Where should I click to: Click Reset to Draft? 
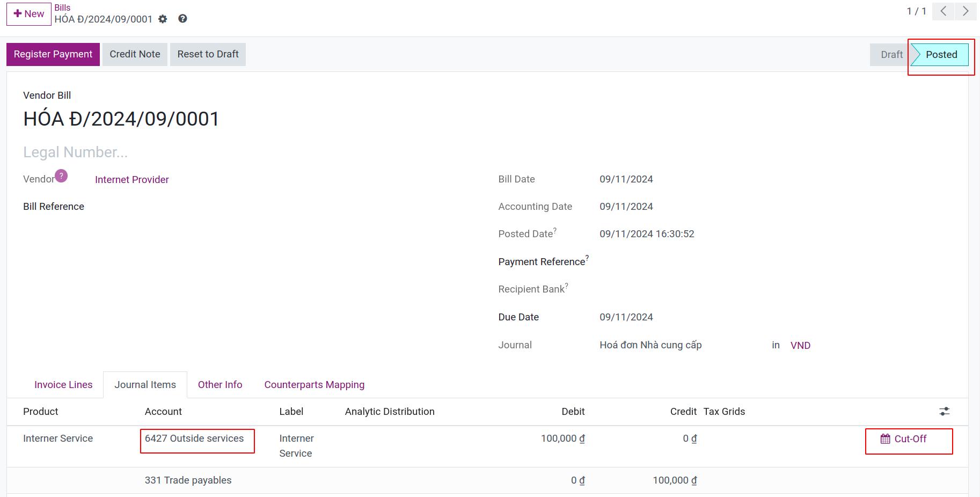208,54
